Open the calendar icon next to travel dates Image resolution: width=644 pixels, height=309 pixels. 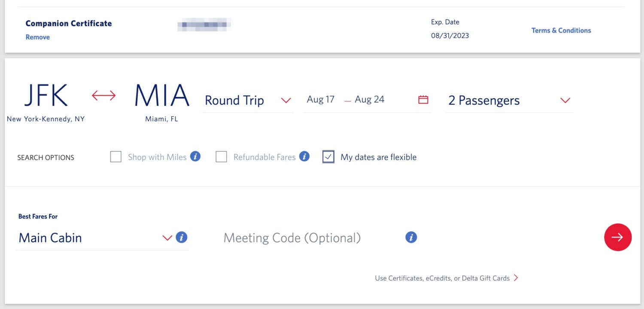[423, 99]
